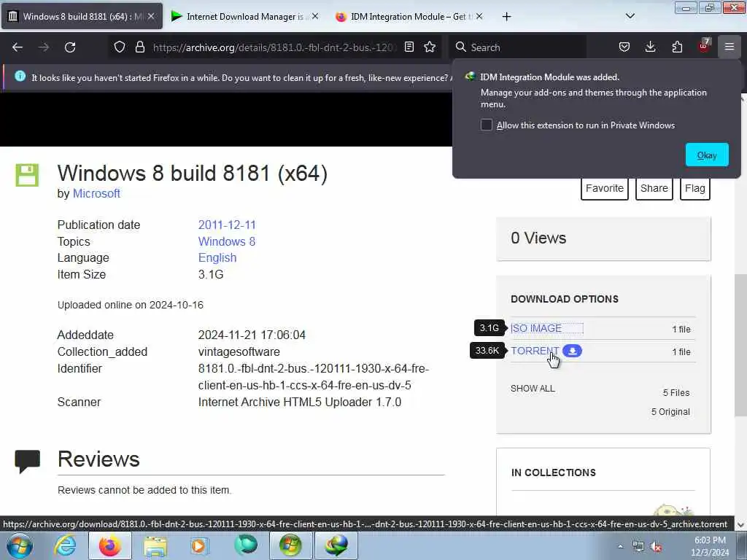Click the padlock site info icon

pos(139,47)
